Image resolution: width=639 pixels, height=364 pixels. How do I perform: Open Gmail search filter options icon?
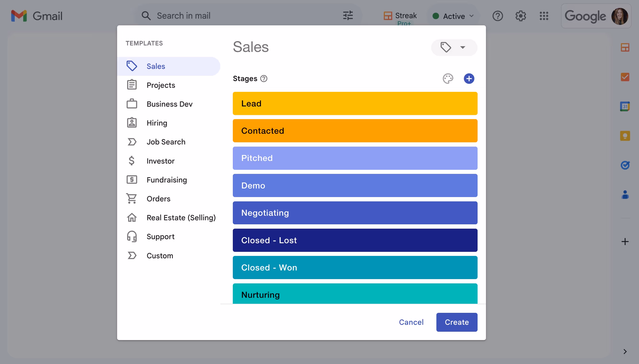(x=348, y=16)
